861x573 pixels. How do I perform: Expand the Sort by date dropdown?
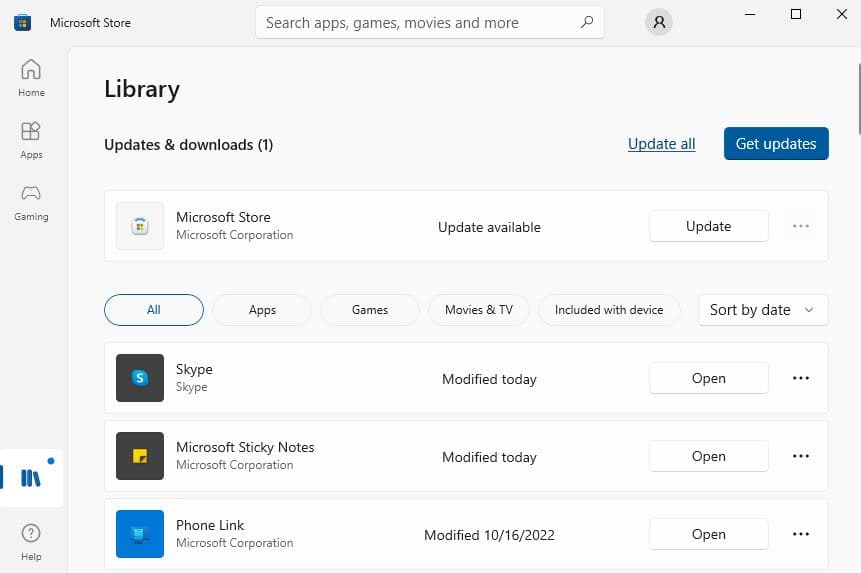pyautogui.click(x=763, y=310)
